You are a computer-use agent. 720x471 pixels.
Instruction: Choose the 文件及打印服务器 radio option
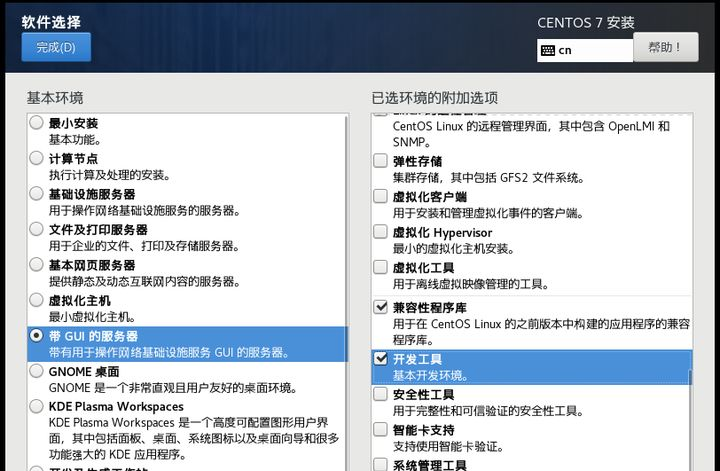[x=36, y=229]
